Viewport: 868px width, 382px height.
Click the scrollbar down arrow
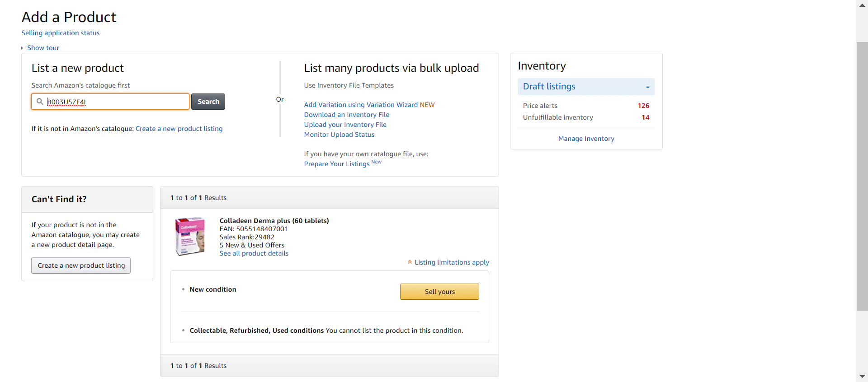[862, 376]
